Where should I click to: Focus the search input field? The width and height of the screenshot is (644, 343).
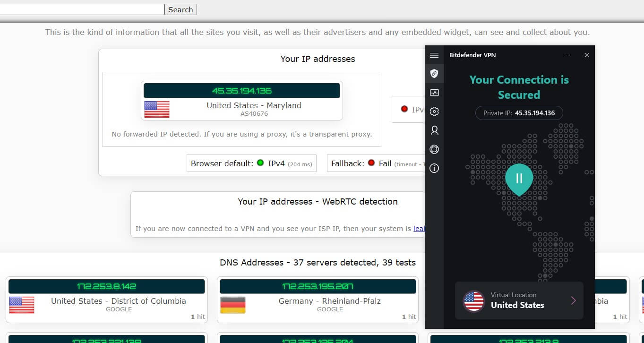(82, 9)
